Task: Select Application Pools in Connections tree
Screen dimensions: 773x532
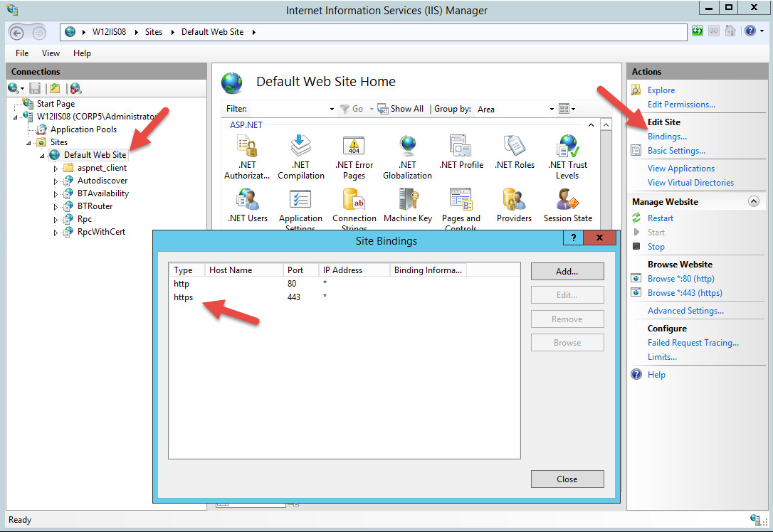Action: pyautogui.click(x=83, y=129)
